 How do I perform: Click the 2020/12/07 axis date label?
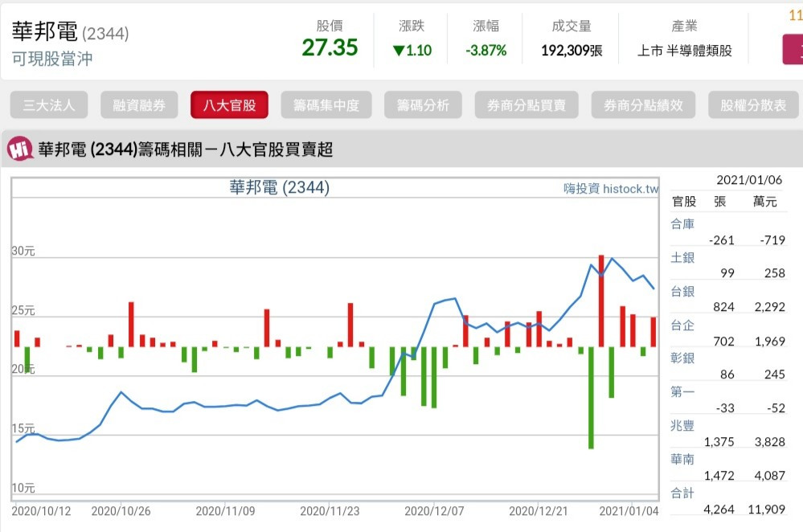click(434, 511)
